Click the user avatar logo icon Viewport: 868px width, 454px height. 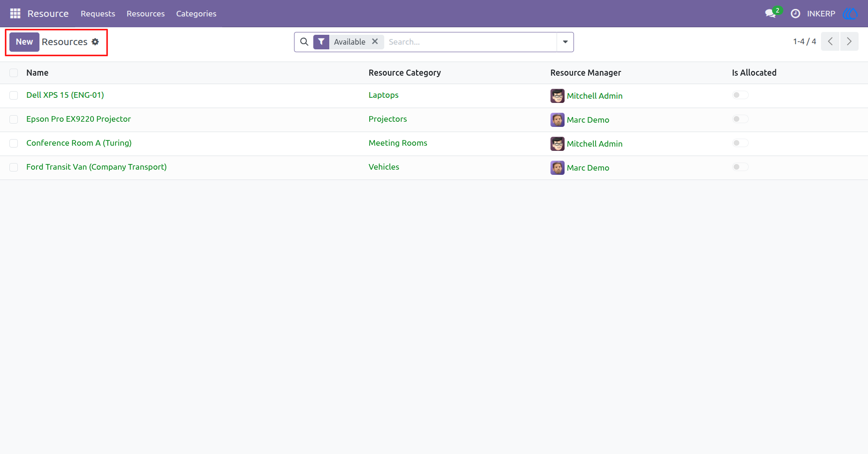[850, 14]
